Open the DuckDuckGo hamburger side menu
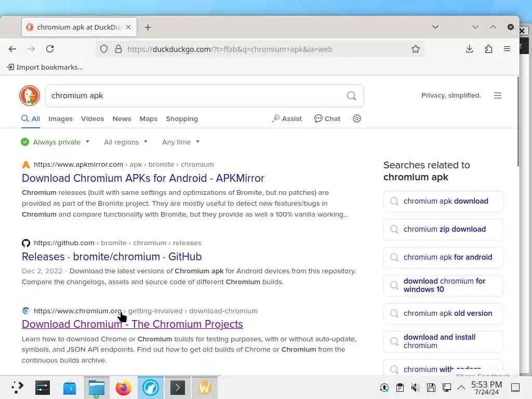 tap(498, 96)
